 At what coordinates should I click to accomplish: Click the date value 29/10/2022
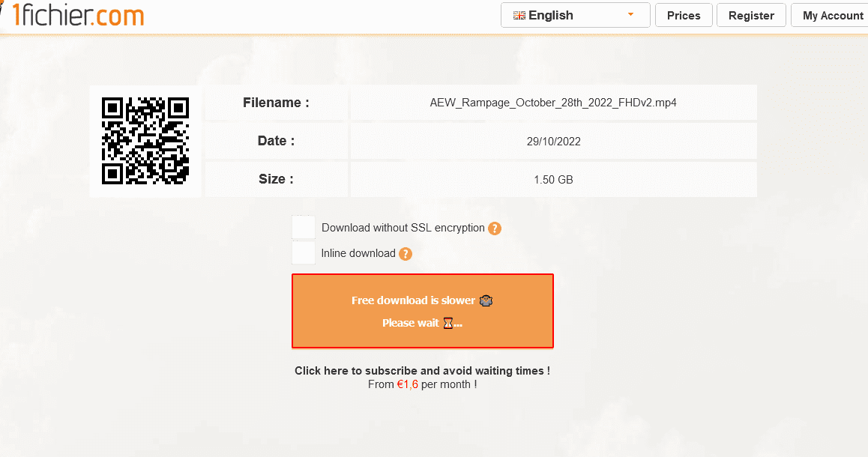click(x=554, y=142)
